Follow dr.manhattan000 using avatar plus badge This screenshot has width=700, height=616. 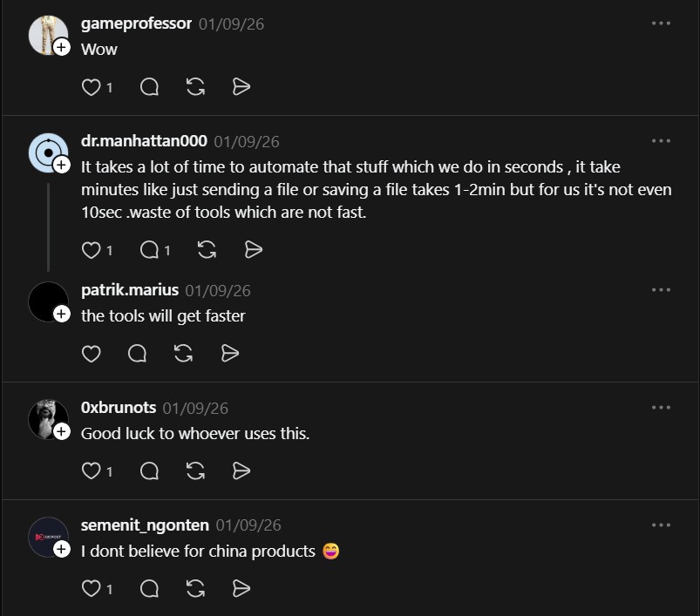pos(62,165)
